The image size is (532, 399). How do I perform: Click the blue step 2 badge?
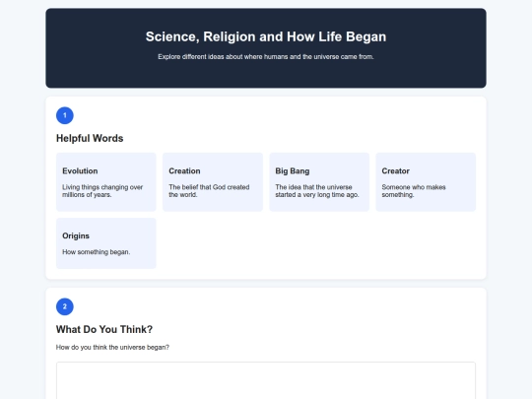65,306
